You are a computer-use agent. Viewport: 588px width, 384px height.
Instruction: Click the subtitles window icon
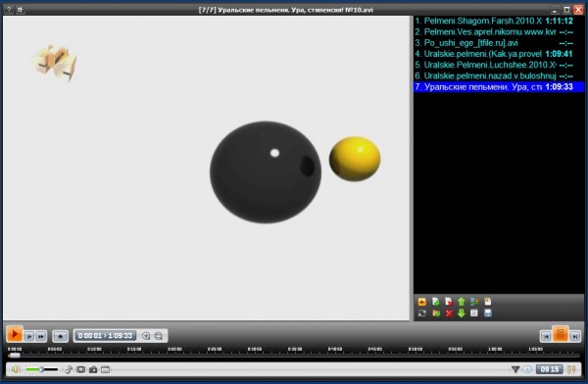click(106, 369)
